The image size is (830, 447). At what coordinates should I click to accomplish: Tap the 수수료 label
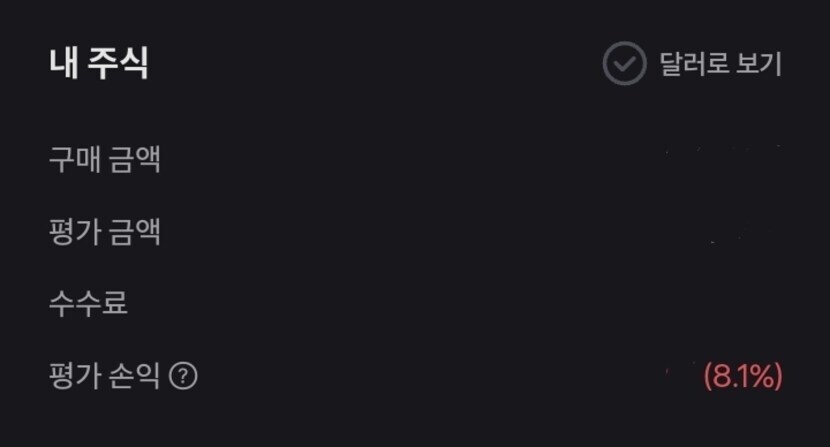pos(88,304)
